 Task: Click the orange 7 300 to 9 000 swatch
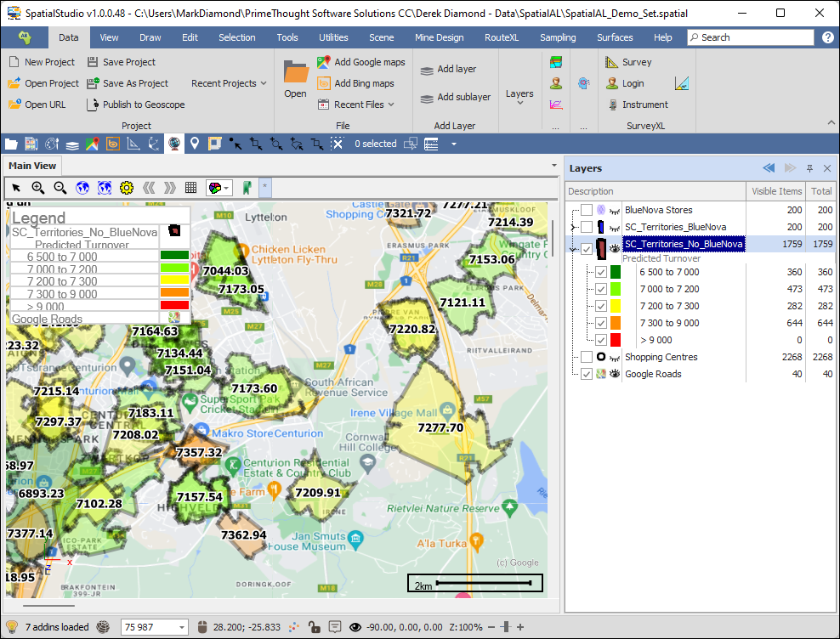point(616,323)
